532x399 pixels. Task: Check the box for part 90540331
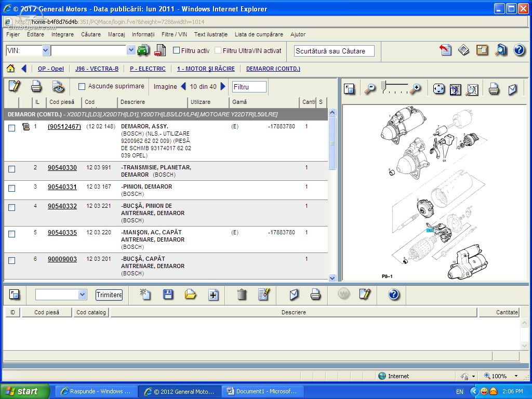pos(11,188)
